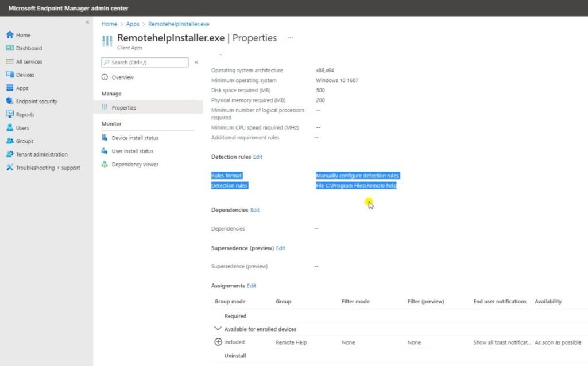Click the 'Required' assignment row

pyautogui.click(x=235, y=316)
